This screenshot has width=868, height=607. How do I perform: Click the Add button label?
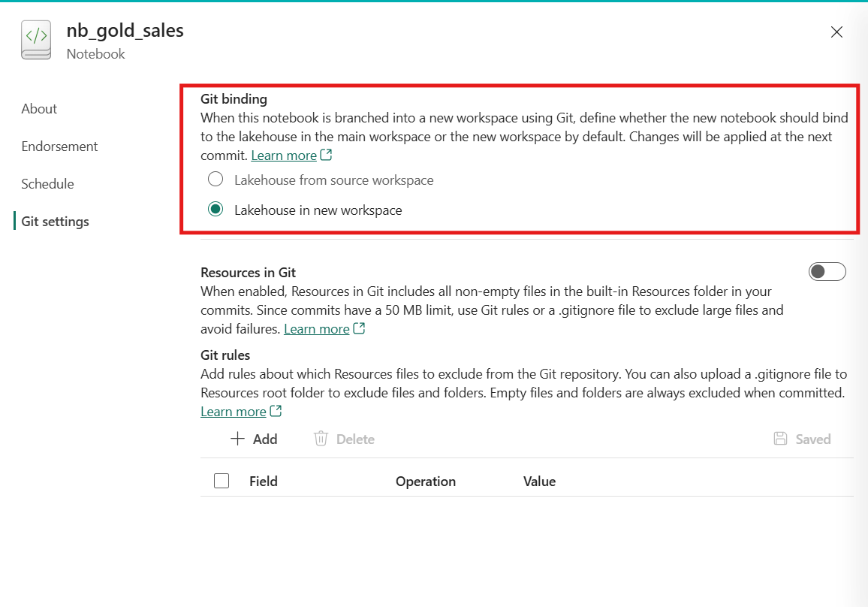coord(265,439)
